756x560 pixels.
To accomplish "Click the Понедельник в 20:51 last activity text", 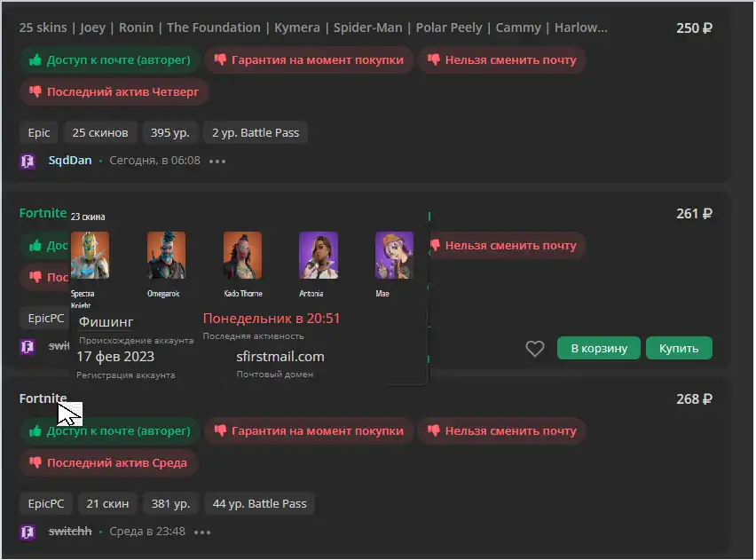I will [x=272, y=319].
